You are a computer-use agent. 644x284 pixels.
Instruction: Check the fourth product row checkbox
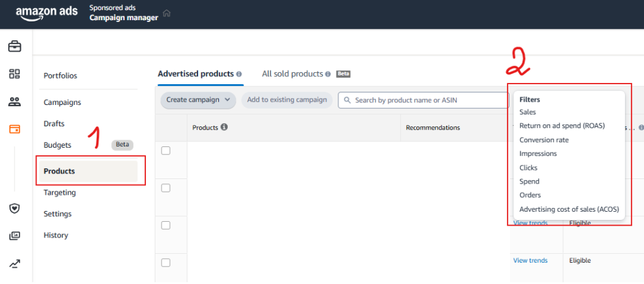point(166,263)
